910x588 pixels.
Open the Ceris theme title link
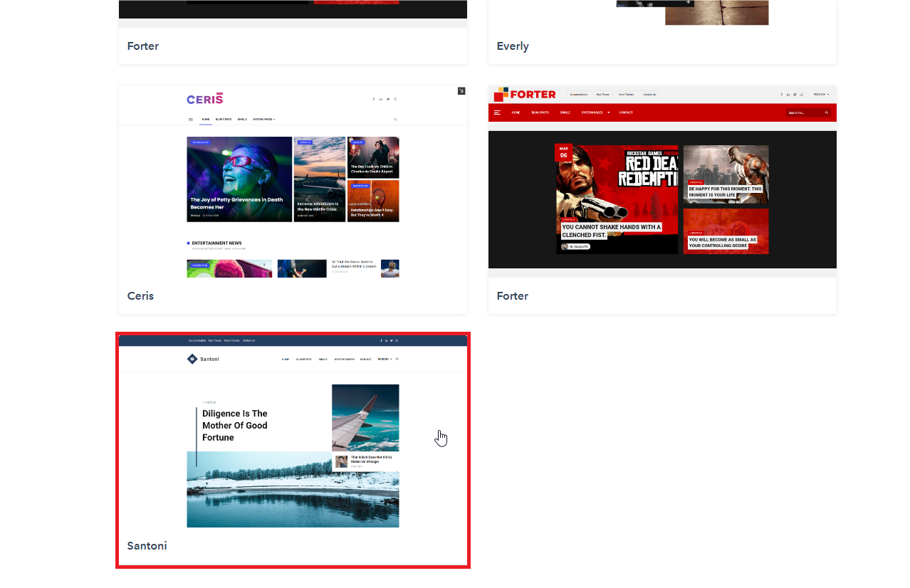(x=140, y=296)
